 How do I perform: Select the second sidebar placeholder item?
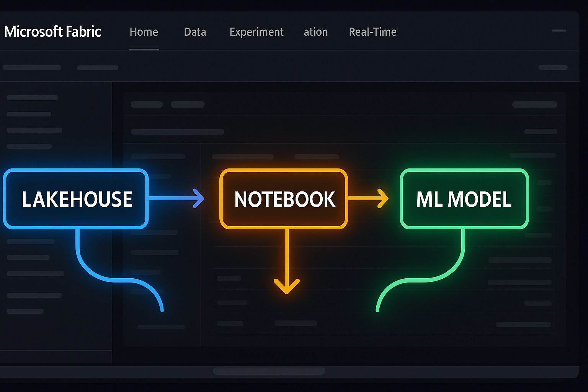click(x=29, y=114)
